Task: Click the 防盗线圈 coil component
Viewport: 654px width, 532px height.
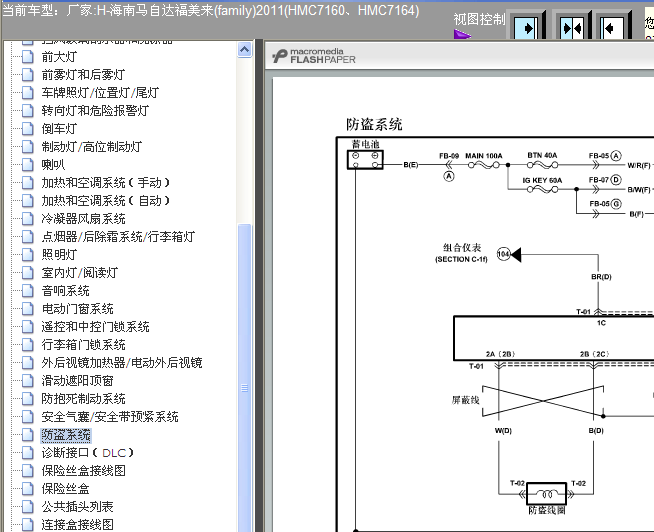Action: coord(546,494)
